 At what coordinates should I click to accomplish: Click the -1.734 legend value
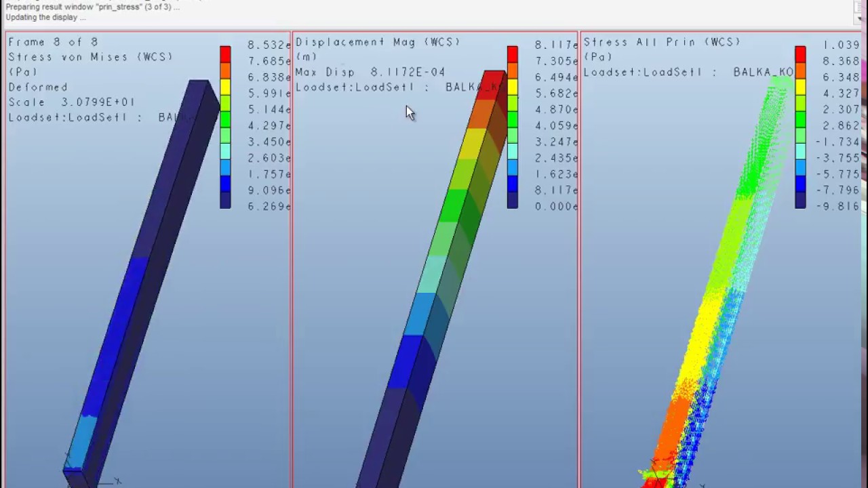click(x=839, y=142)
